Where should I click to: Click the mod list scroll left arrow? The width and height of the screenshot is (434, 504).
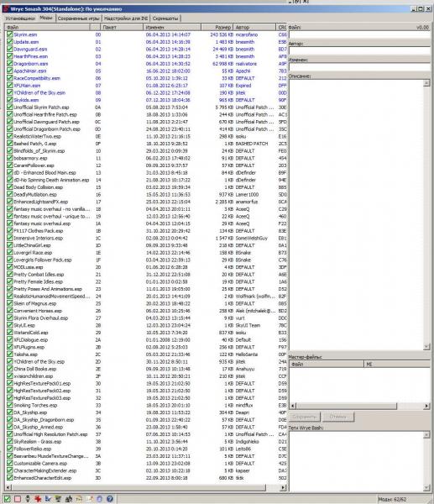[x=8, y=487]
